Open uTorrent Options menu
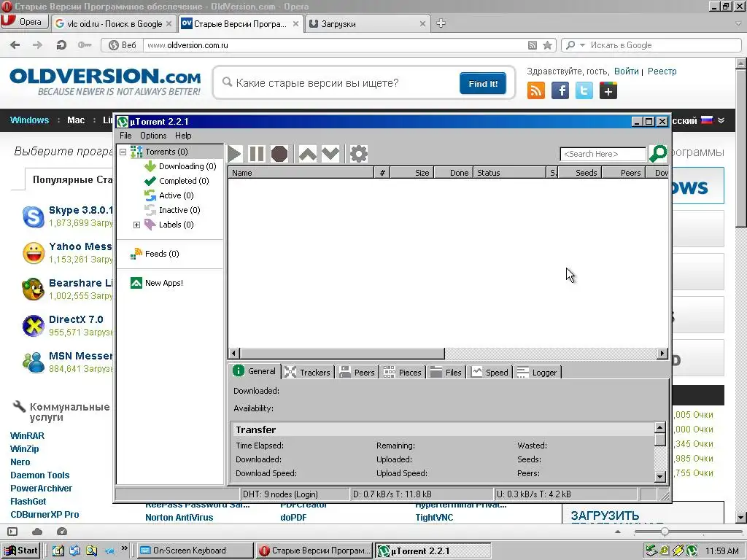 pyautogui.click(x=153, y=136)
